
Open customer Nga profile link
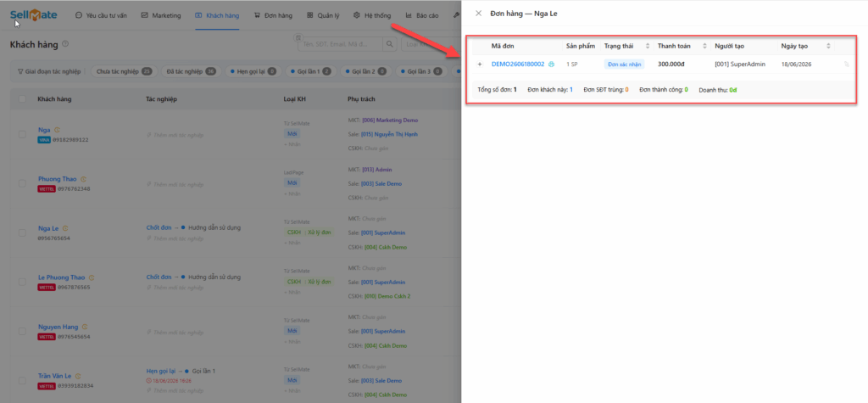tap(44, 130)
